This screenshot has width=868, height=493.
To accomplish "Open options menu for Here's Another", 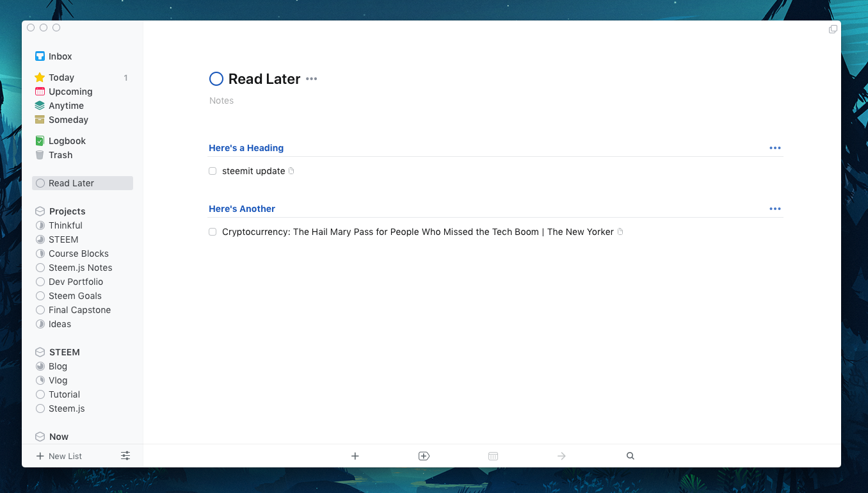I will pyautogui.click(x=775, y=209).
